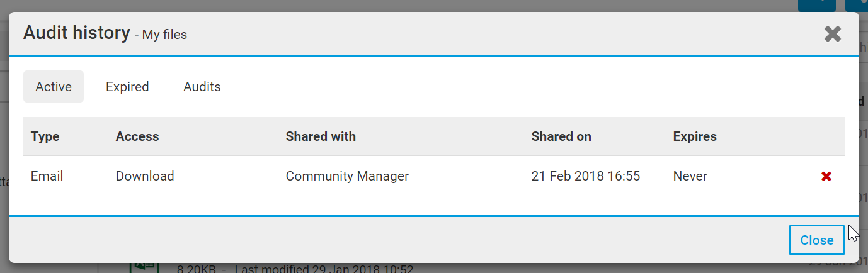Click the Community Manager recipient name
The height and width of the screenshot is (273, 868).
point(347,177)
